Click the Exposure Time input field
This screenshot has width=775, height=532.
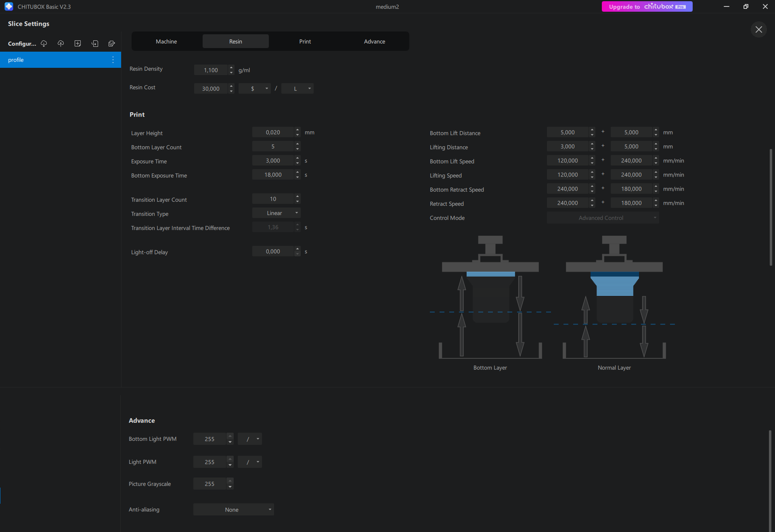(273, 160)
